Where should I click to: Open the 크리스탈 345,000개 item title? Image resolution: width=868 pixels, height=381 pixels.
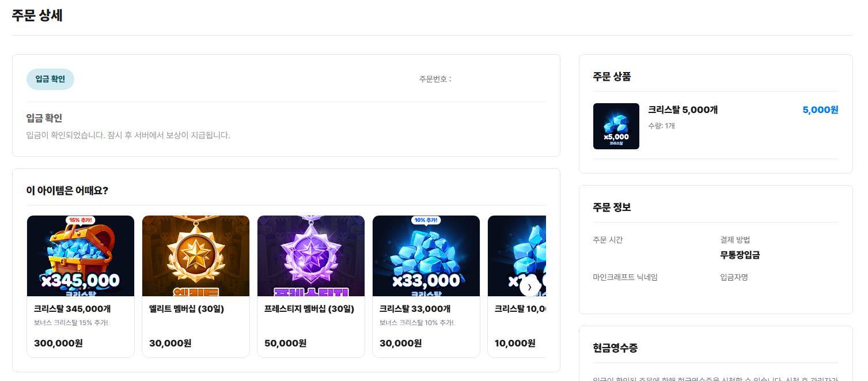pos(73,309)
